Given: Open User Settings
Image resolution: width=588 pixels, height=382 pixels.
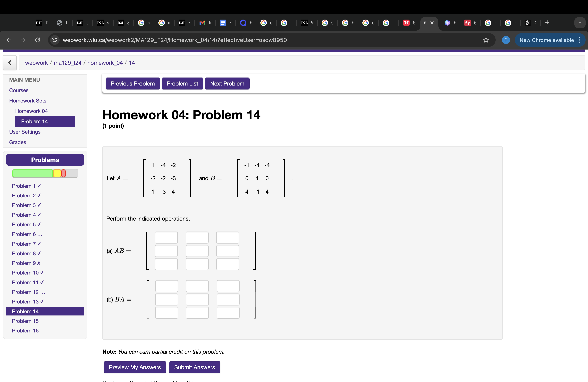Looking at the screenshot, I should (x=25, y=132).
